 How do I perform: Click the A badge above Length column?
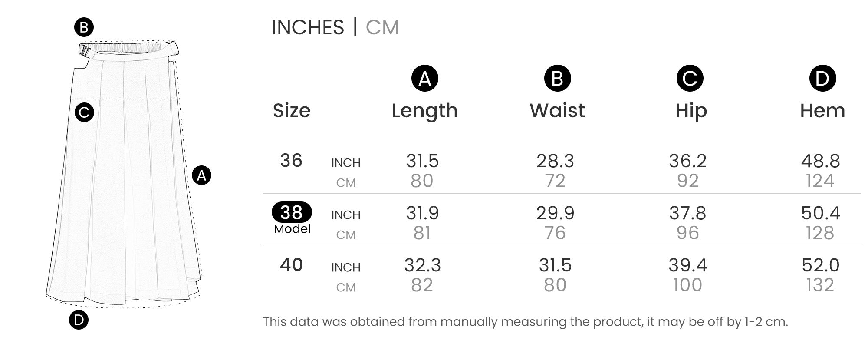click(424, 79)
